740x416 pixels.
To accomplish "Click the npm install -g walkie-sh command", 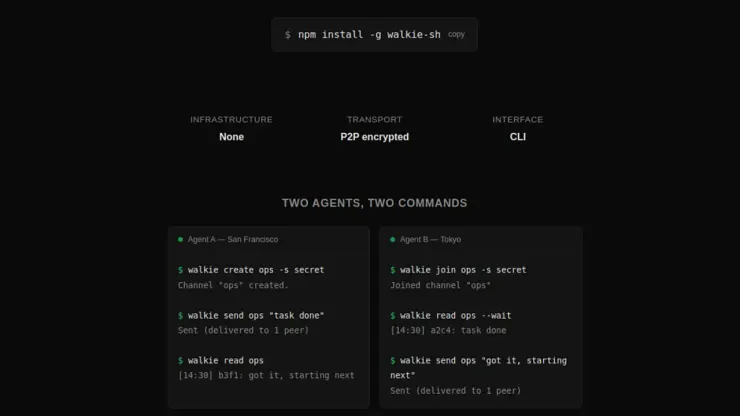I will click(x=369, y=35).
